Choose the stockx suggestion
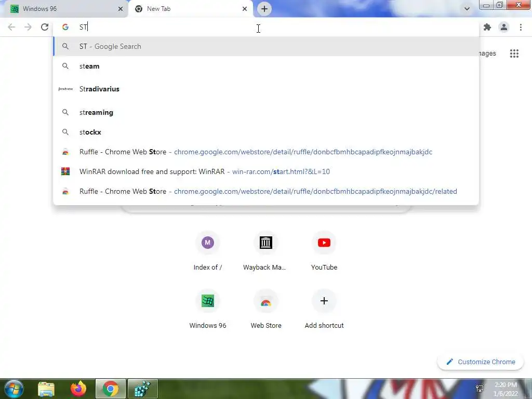Viewport: 532px width, 399px height. pyautogui.click(x=266, y=132)
